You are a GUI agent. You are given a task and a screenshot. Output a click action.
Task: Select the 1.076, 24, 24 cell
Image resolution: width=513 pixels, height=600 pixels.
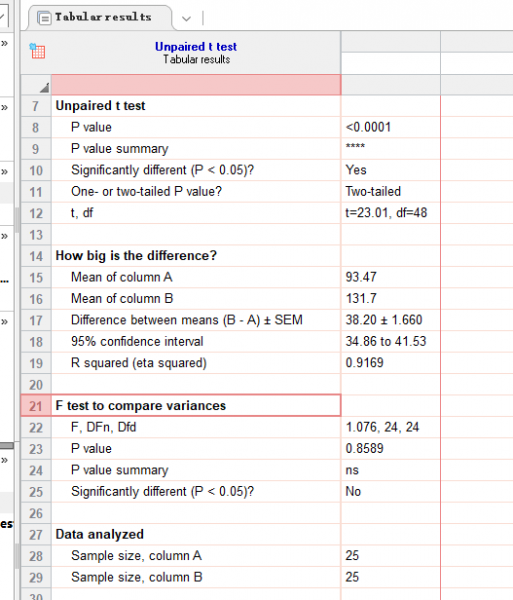(x=383, y=427)
